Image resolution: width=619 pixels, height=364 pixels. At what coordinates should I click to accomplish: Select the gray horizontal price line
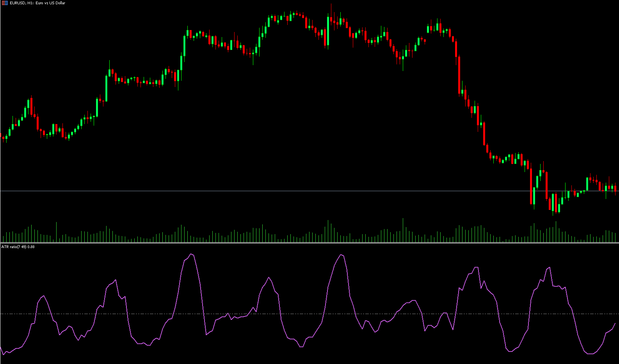coord(273,191)
